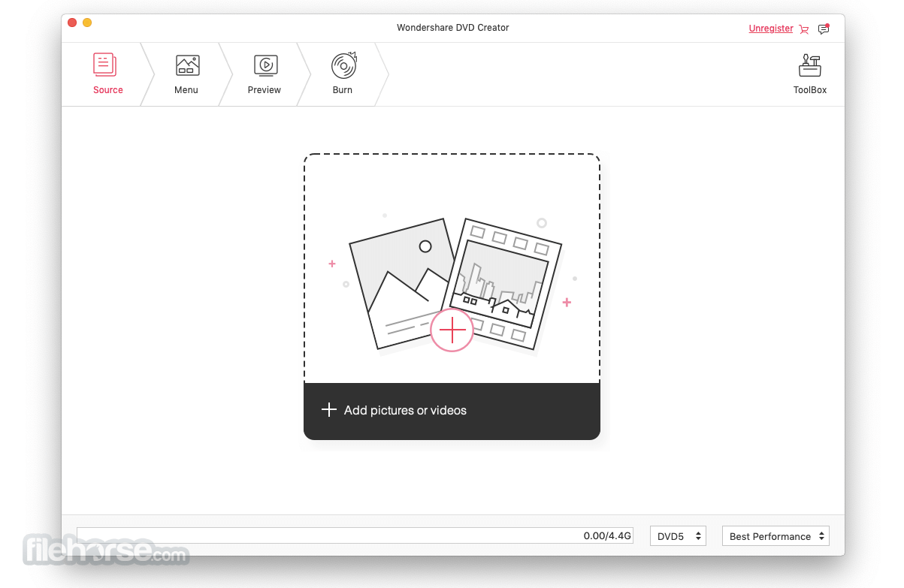Image resolution: width=904 pixels, height=588 pixels.
Task: Go to the Menu step icon
Action: pos(187,65)
